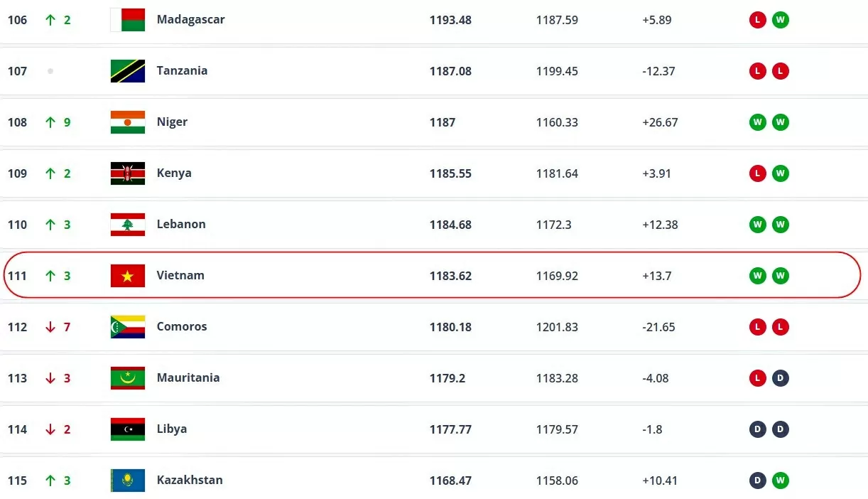Click Mauritania's dark D result badge
Image resolution: width=868 pixels, height=499 pixels.
[x=781, y=378]
